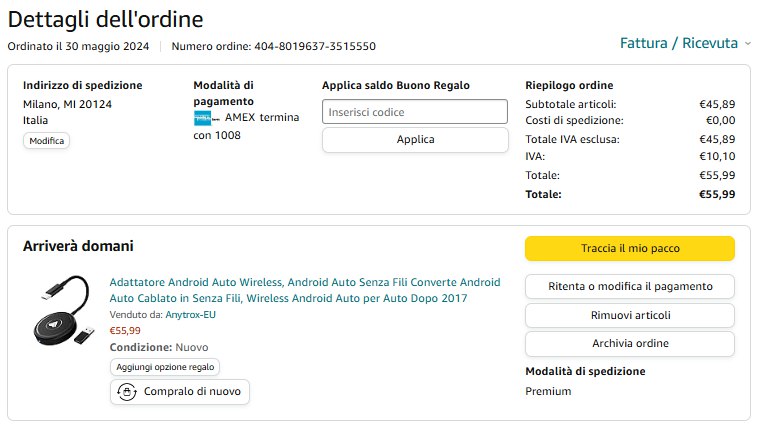The height and width of the screenshot is (431, 768).
Task: Archive order with Archivia ordine
Action: tap(629, 343)
